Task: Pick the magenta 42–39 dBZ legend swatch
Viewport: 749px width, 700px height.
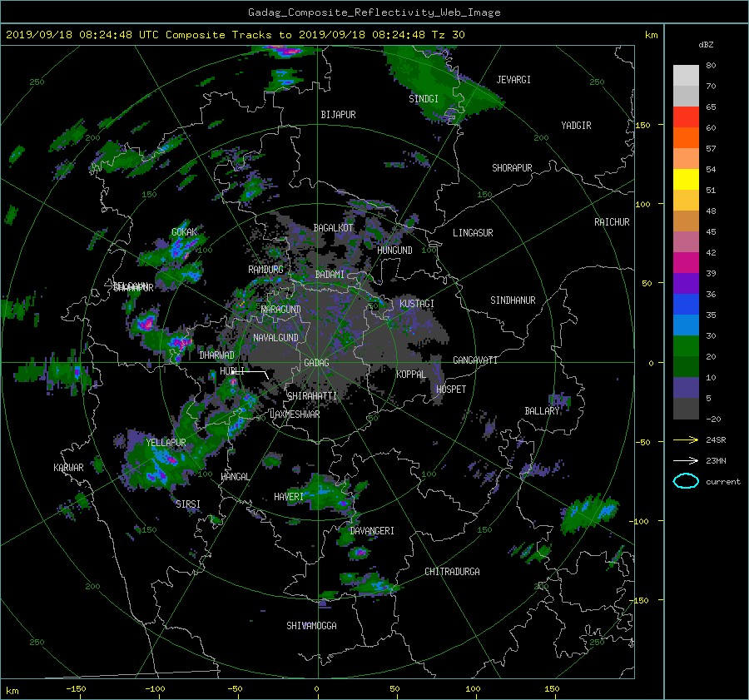Action: (x=686, y=263)
